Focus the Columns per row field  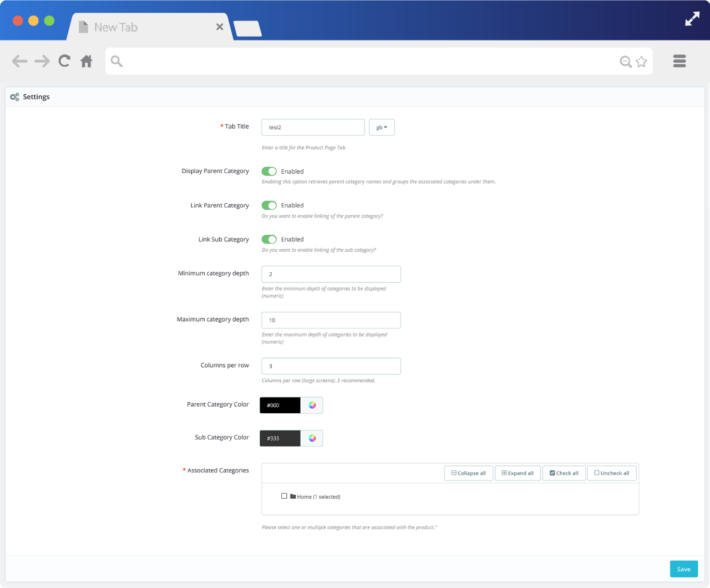(331, 366)
